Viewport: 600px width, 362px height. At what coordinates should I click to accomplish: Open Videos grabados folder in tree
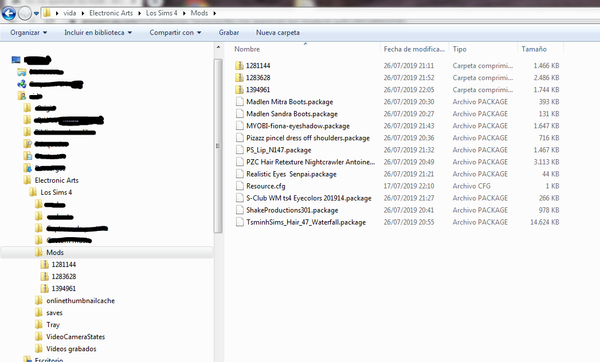tap(71, 349)
